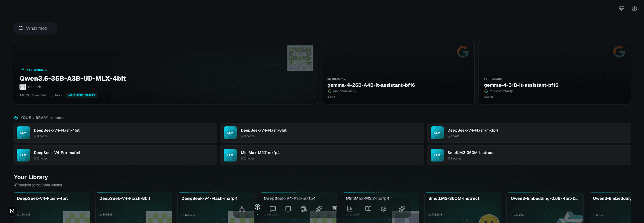Click the sparkles icon beside the kanban icon

(x=319, y=209)
